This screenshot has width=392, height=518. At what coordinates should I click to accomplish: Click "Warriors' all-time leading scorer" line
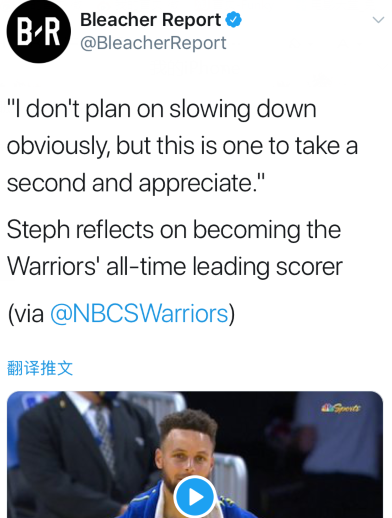pyautogui.click(x=175, y=267)
